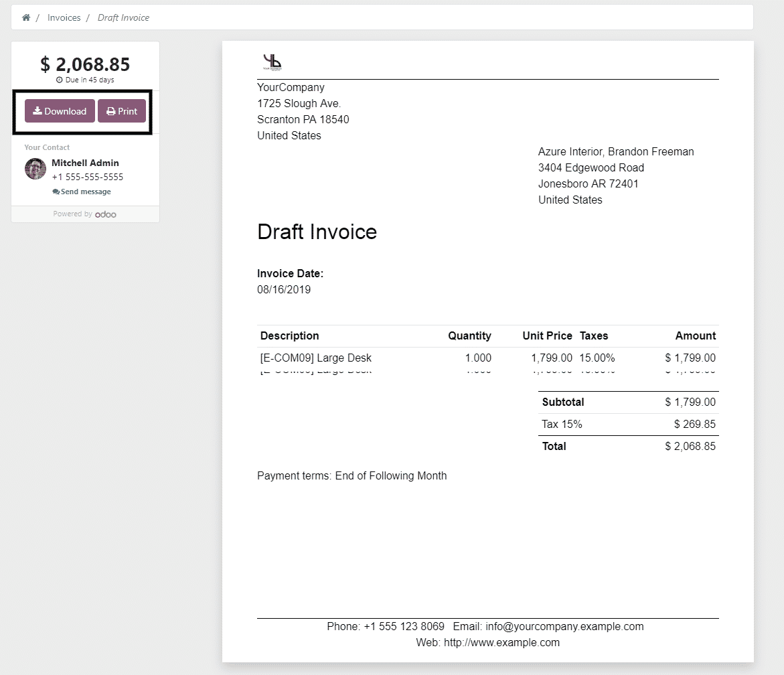Click the contact phone number +1 555-555-5555

(x=88, y=177)
